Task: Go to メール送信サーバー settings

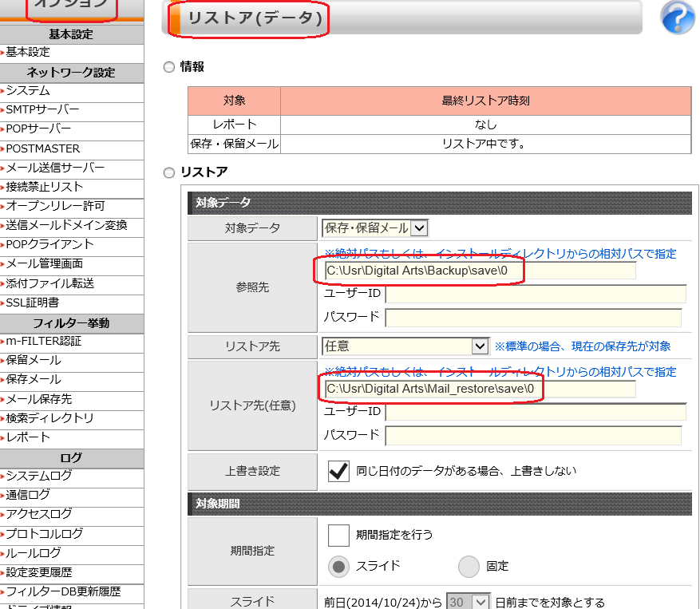Action: 55,168
